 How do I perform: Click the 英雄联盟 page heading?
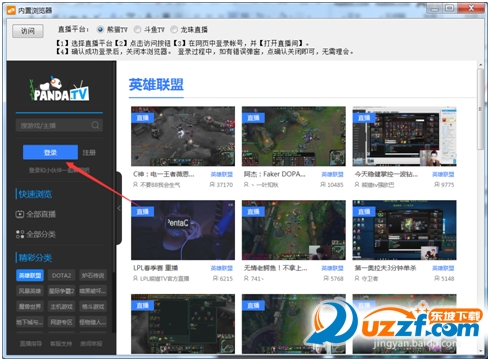(156, 85)
